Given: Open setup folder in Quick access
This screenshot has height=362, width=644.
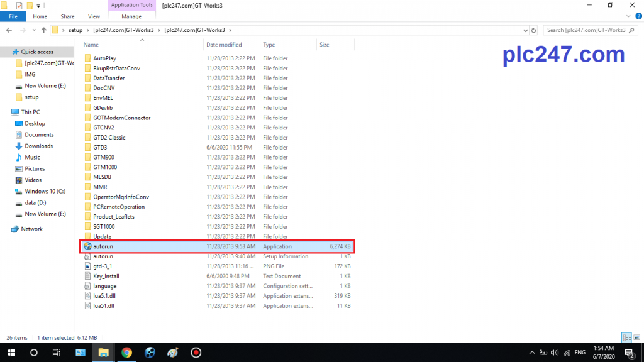Looking at the screenshot, I should 31,97.
